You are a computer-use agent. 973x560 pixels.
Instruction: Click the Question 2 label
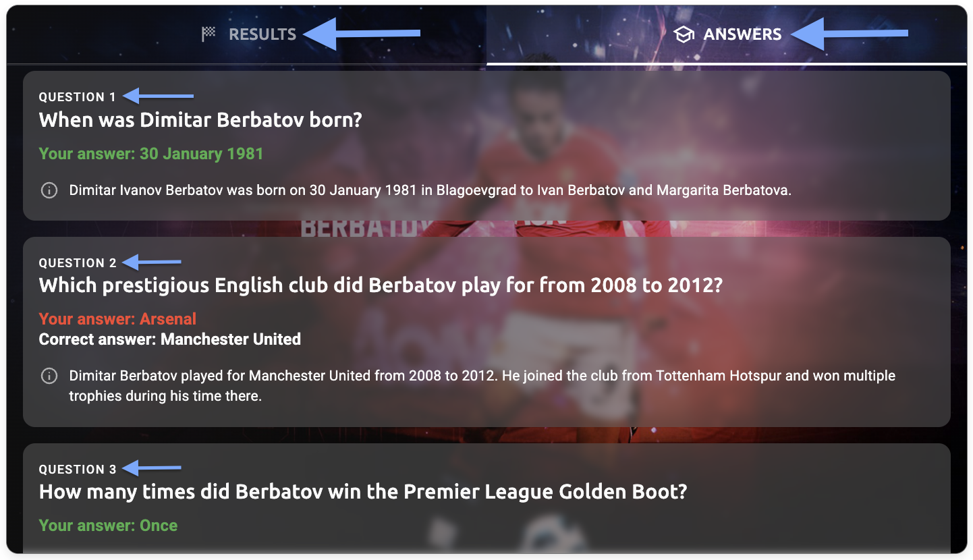tap(77, 263)
